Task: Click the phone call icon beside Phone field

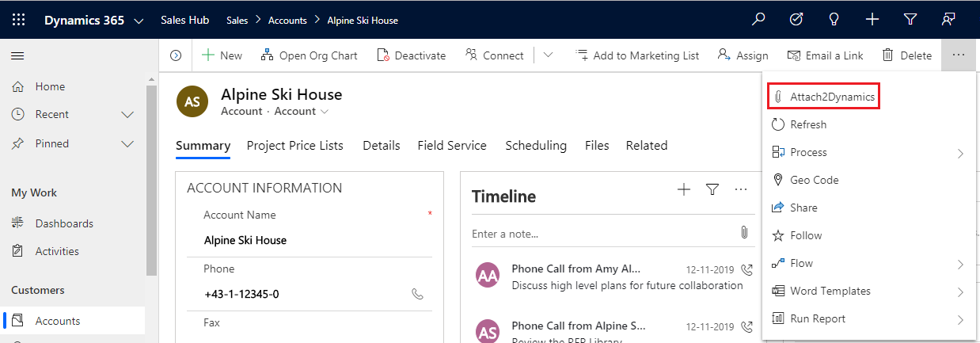Action: [x=418, y=294]
